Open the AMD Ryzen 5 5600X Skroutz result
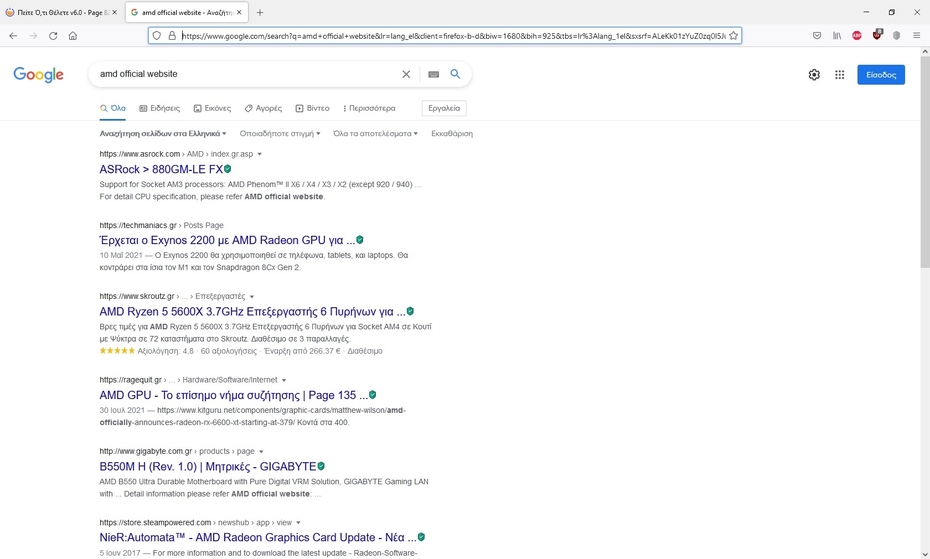930x559 pixels. coord(253,312)
